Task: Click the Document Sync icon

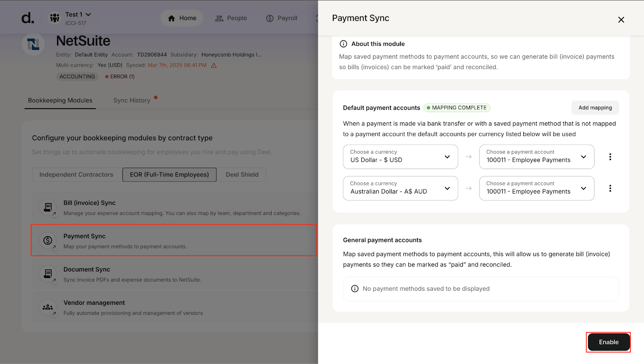Action: [48, 274]
